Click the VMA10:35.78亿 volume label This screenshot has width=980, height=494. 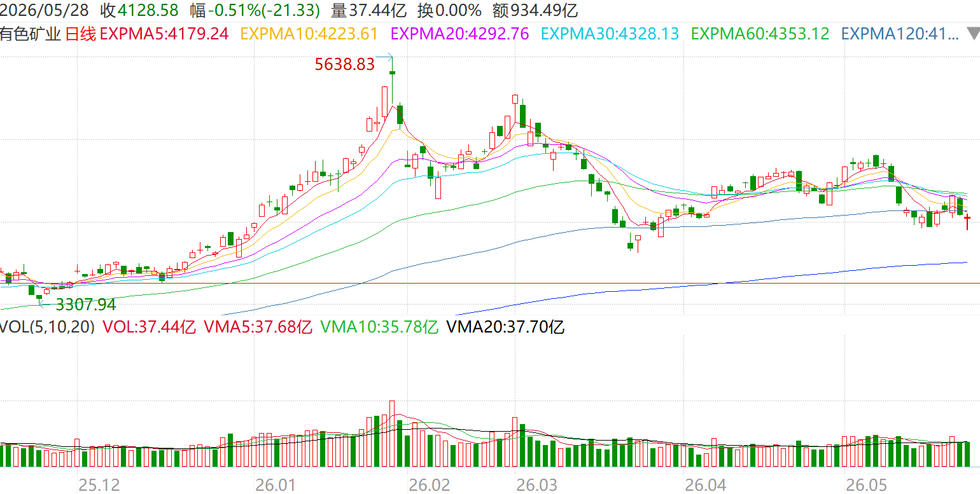click(379, 327)
